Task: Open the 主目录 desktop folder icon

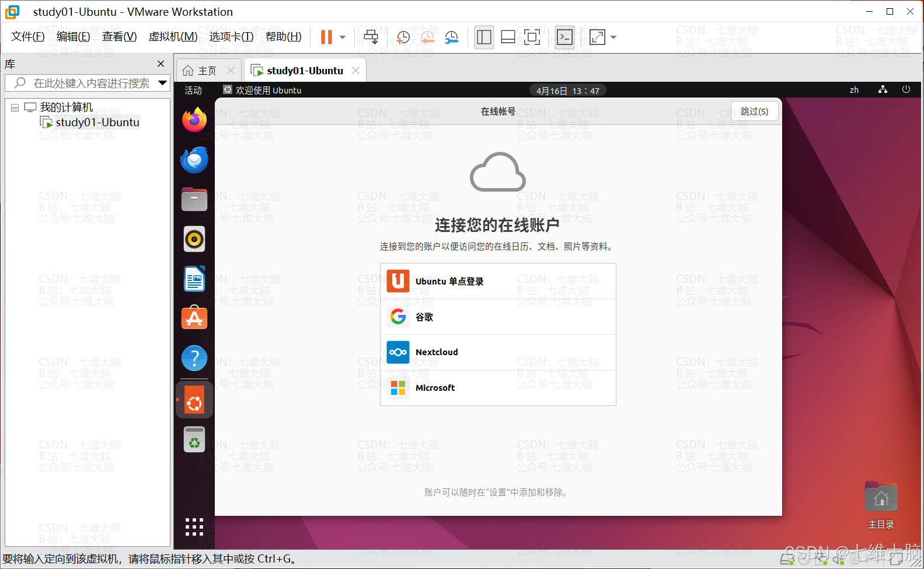Action: pos(881,506)
